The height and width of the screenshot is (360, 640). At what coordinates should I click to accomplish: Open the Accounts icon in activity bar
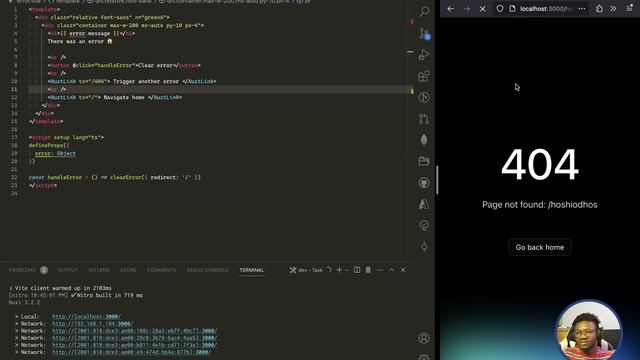coord(424,338)
